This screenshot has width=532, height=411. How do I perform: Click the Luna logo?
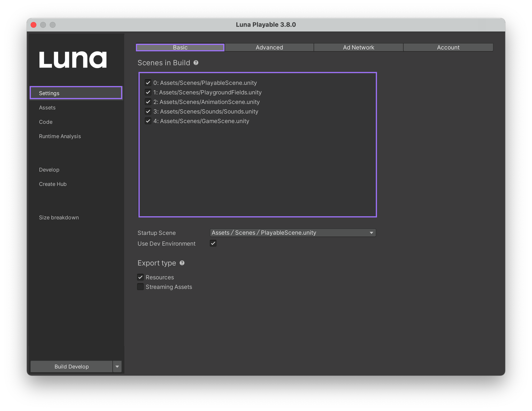click(x=73, y=59)
